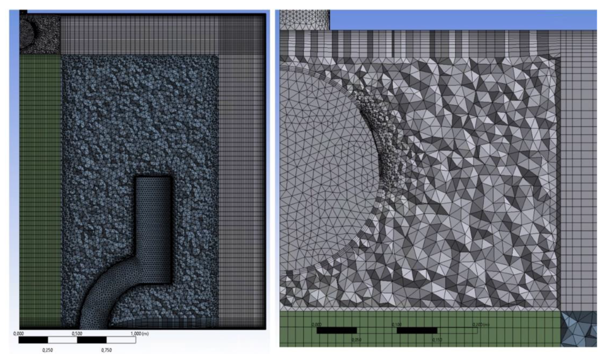Screen dimensions: 607x364
Task: Click the 0,500 scale label in left view
Action: pyautogui.click(x=77, y=334)
